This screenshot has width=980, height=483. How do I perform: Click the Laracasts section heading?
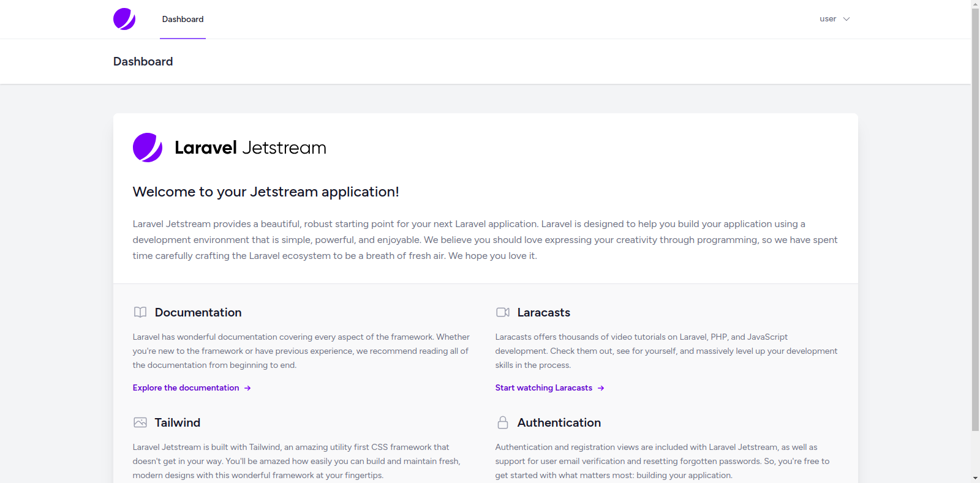coord(543,312)
